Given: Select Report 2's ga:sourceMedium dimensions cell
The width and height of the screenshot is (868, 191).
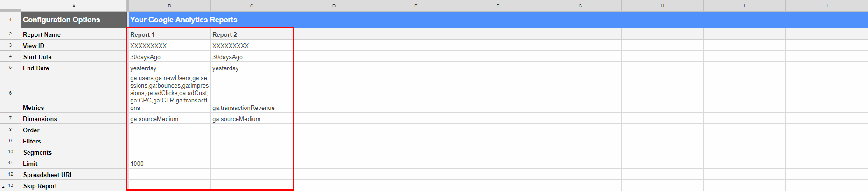Looking at the screenshot, I should 252,119.
